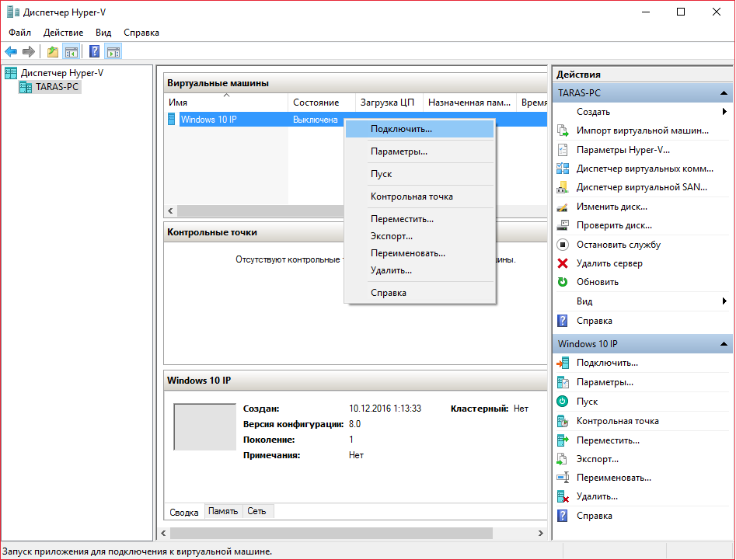Choose Удалить... in the context menu
736x560 pixels.
[x=420, y=270]
